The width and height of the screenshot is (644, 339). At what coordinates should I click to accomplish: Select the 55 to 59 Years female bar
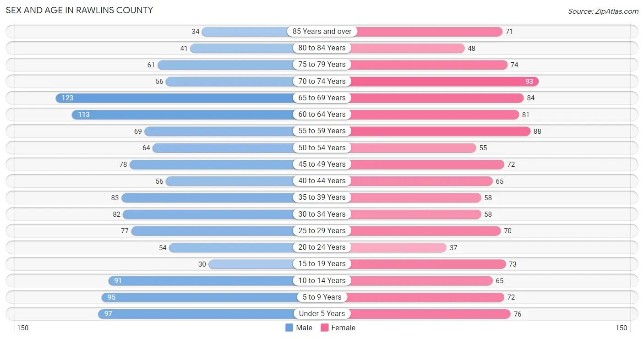pyautogui.click(x=440, y=131)
